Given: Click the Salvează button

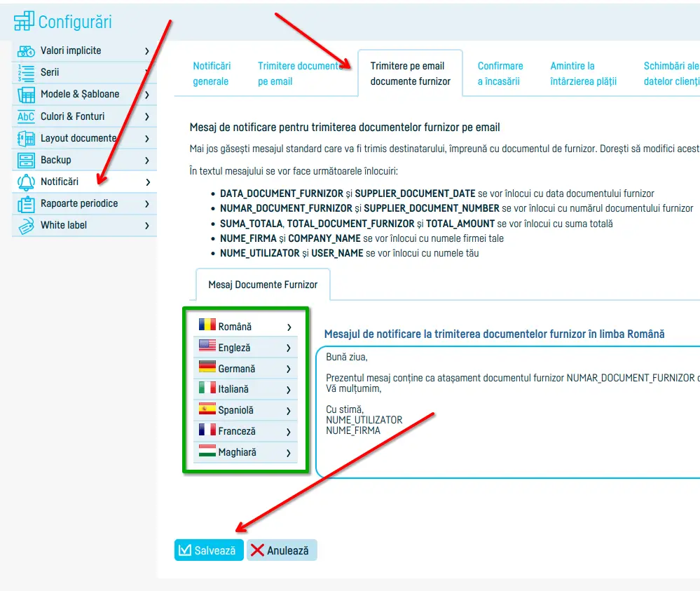Looking at the screenshot, I should 209,550.
